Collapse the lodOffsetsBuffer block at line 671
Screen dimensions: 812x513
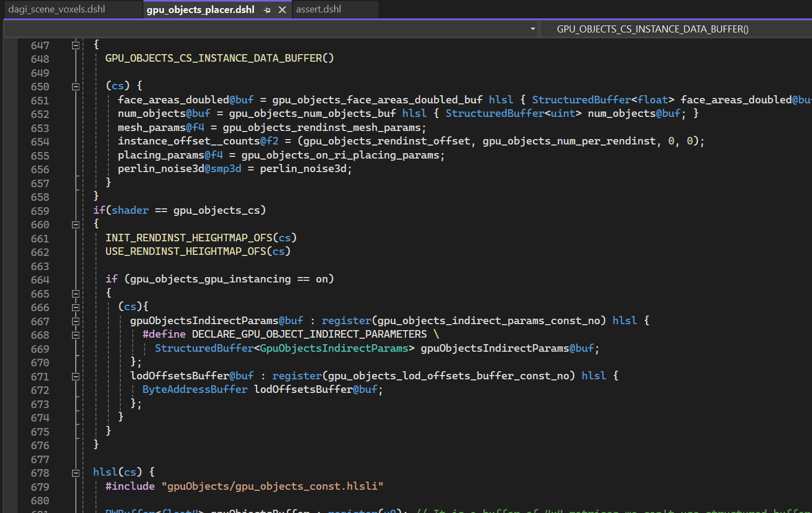76,376
